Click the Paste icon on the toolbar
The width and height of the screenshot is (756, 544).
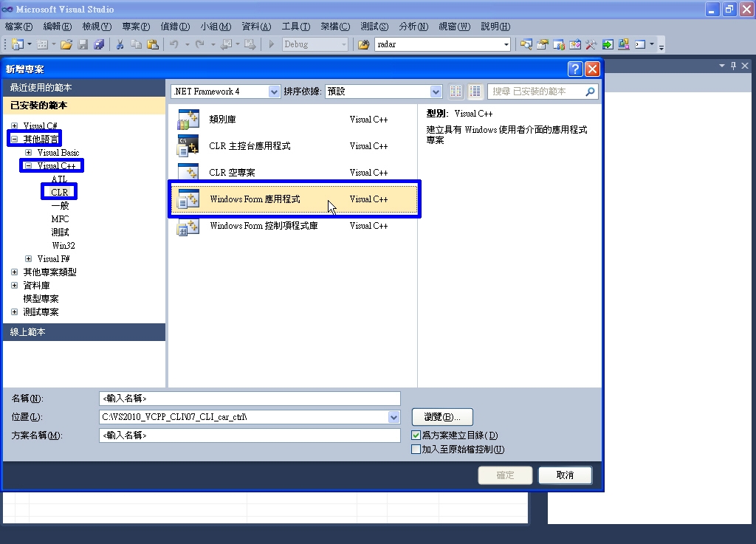tap(152, 44)
